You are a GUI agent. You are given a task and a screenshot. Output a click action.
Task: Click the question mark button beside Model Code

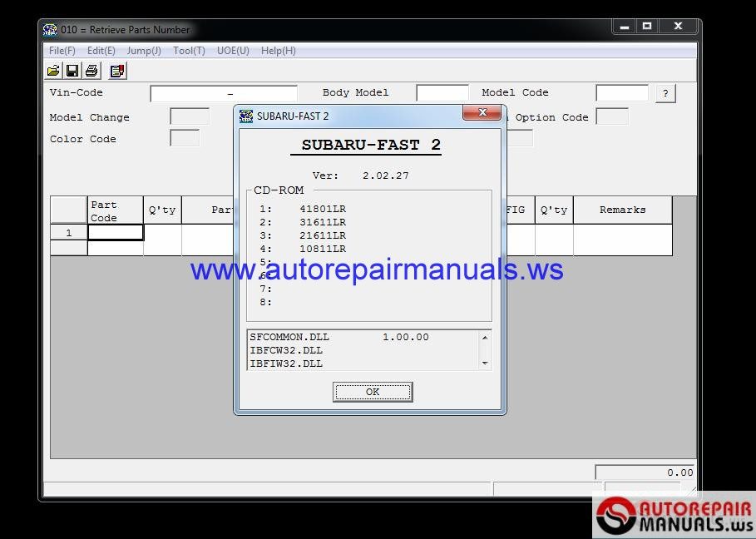[665, 93]
